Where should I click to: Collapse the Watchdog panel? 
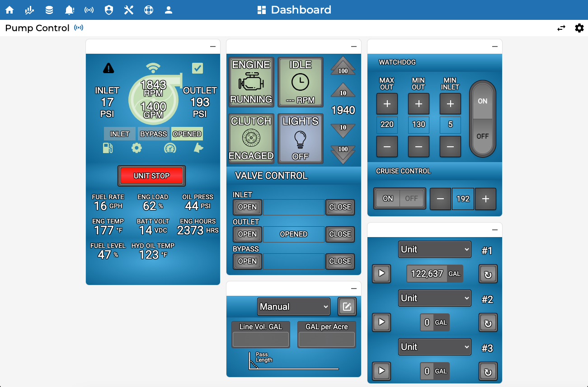click(495, 47)
